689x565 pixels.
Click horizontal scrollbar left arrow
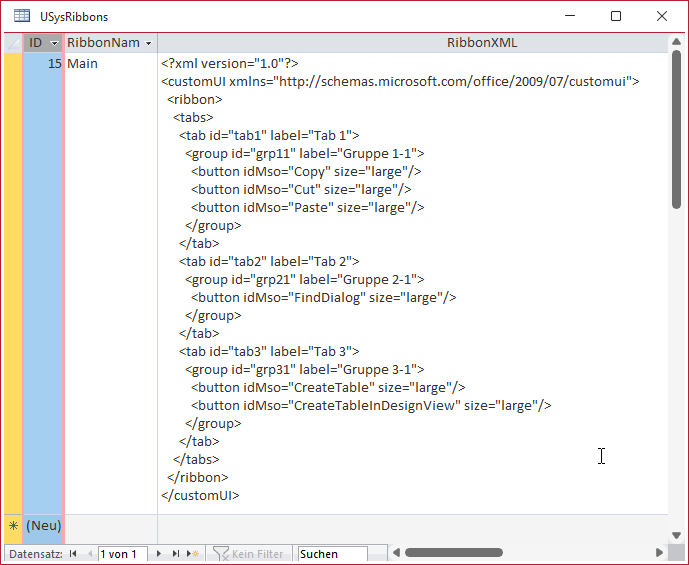[396, 552]
